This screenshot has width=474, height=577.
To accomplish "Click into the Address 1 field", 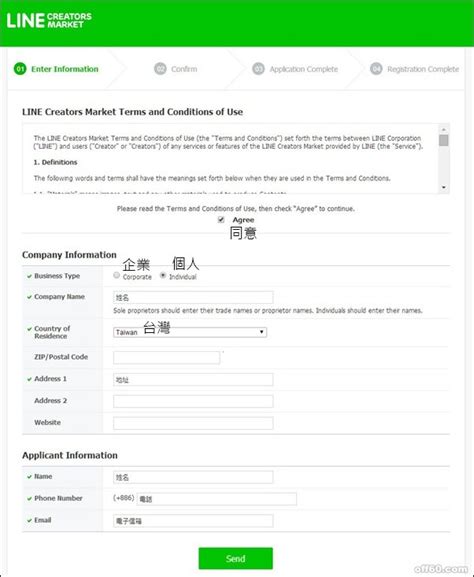I will [193, 379].
